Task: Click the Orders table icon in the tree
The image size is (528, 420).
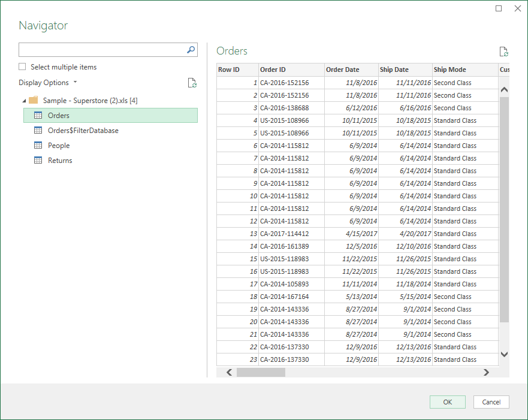Action: 38,116
